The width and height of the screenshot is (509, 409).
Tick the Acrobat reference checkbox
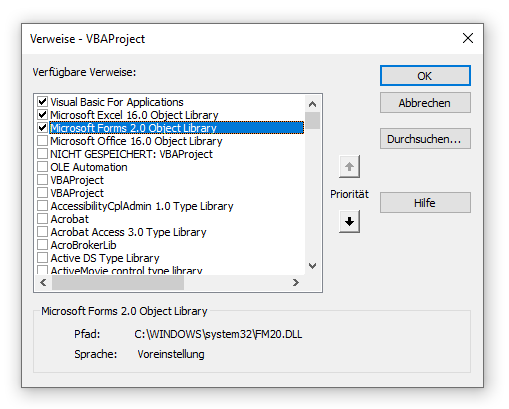click(x=42, y=219)
